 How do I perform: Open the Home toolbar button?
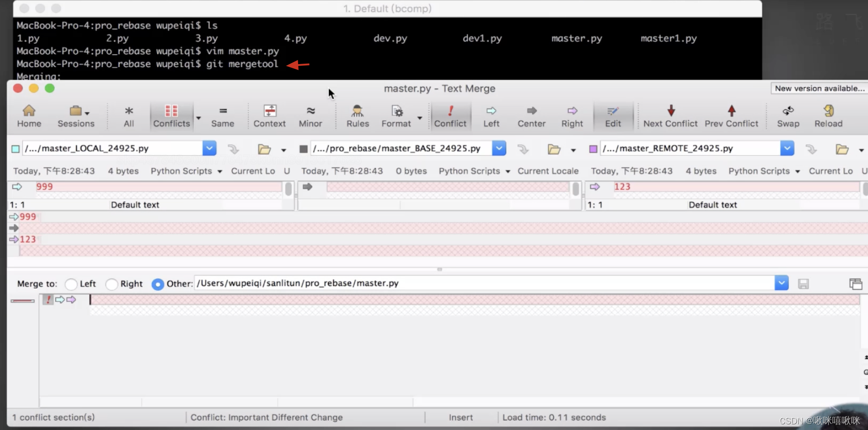[29, 116]
